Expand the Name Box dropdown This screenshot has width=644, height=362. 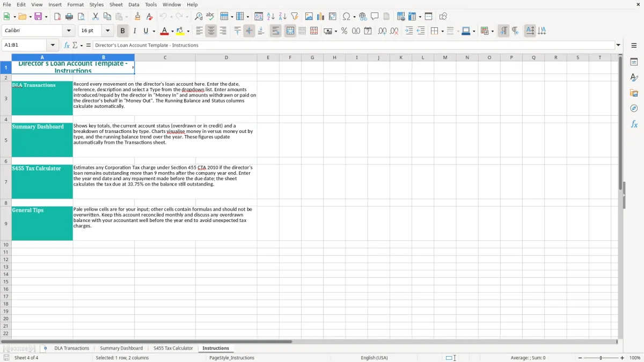(53, 45)
